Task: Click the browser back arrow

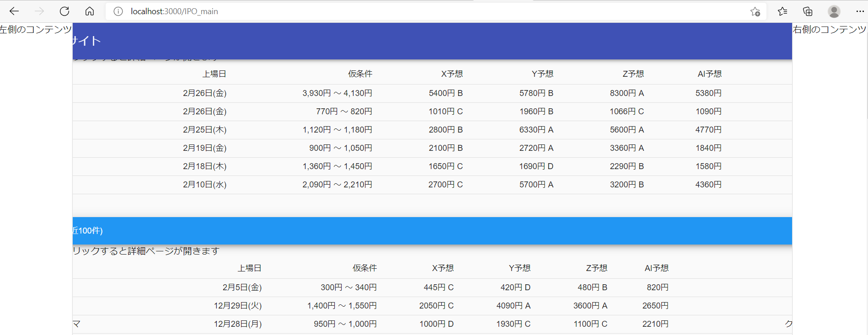Action: pyautogui.click(x=14, y=11)
